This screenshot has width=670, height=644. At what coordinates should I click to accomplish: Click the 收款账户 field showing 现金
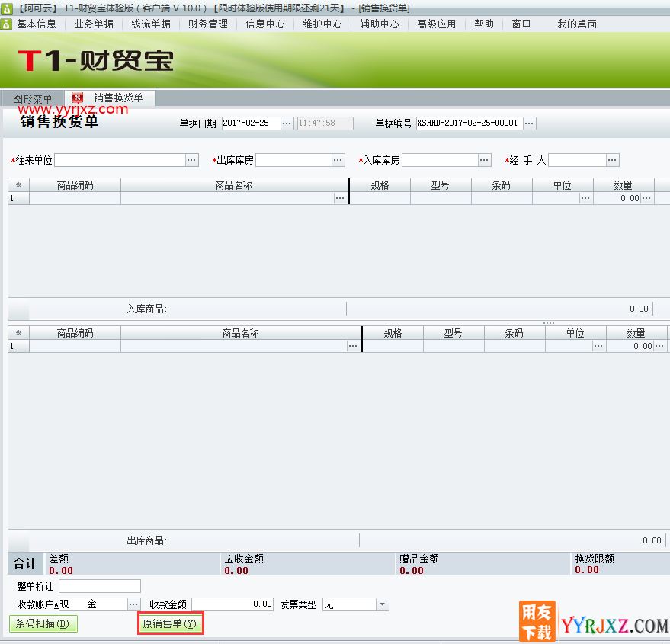(93, 604)
